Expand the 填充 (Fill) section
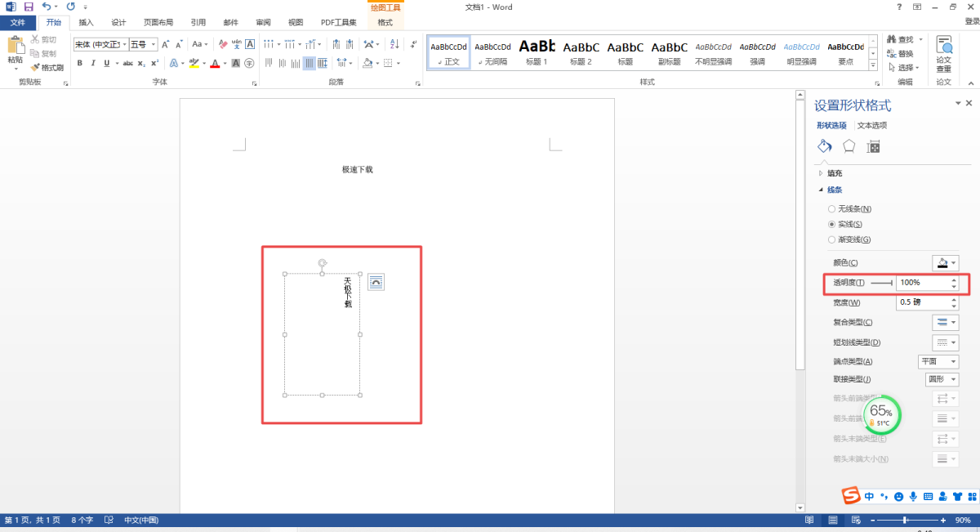Image resolution: width=980 pixels, height=532 pixels. [x=821, y=173]
